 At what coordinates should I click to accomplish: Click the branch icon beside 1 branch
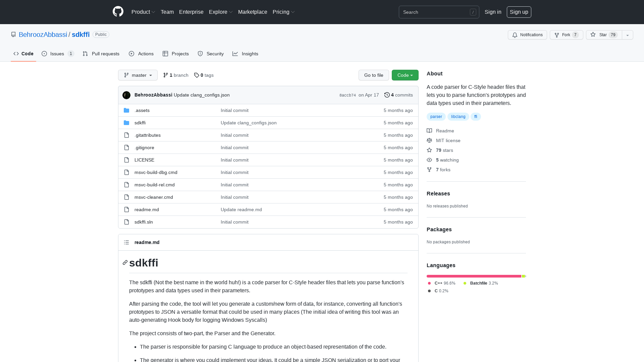[166, 75]
